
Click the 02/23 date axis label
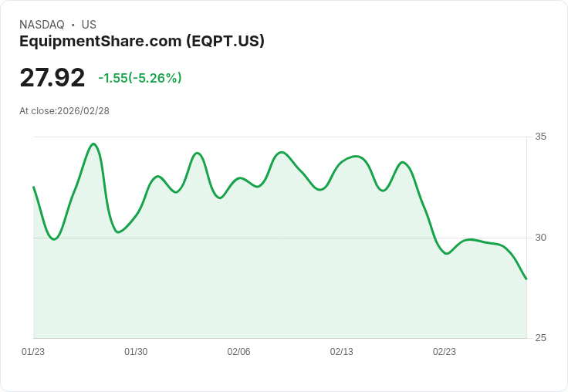coord(444,352)
